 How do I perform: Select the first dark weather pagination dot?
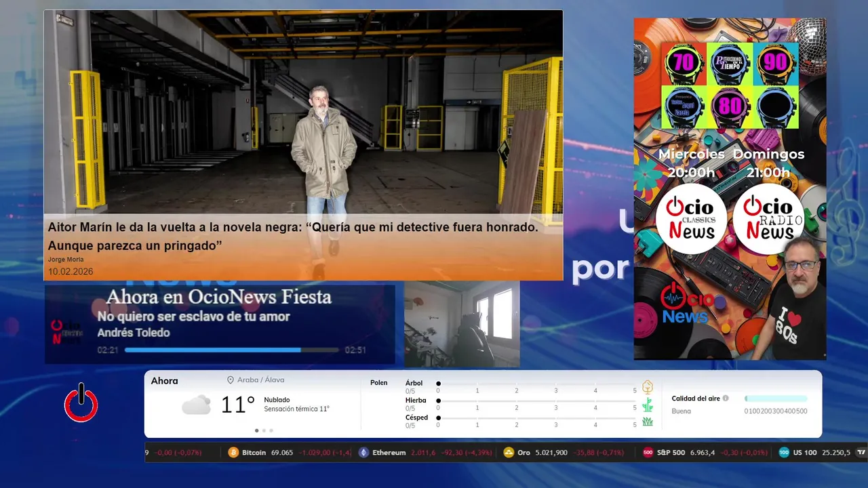[256, 430]
